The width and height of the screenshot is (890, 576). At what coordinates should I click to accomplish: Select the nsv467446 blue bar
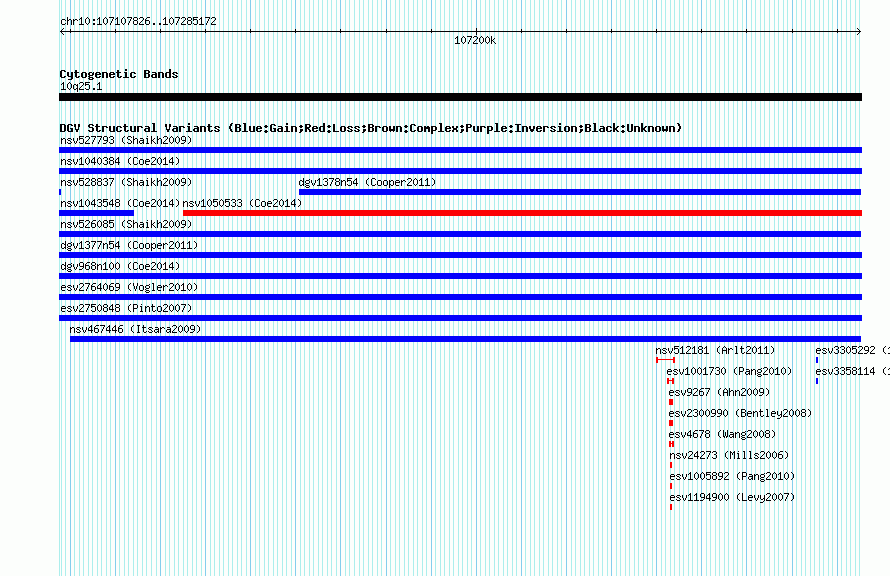(465, 339)
